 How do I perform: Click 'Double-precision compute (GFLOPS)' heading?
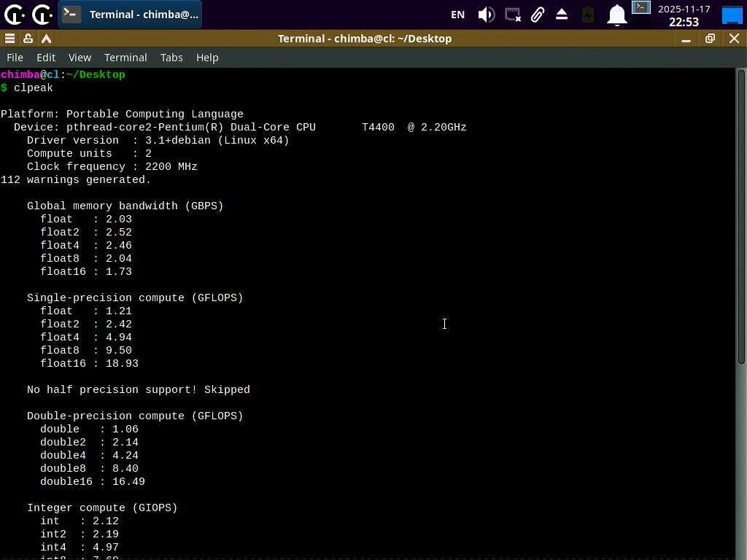tap(135, 416)
